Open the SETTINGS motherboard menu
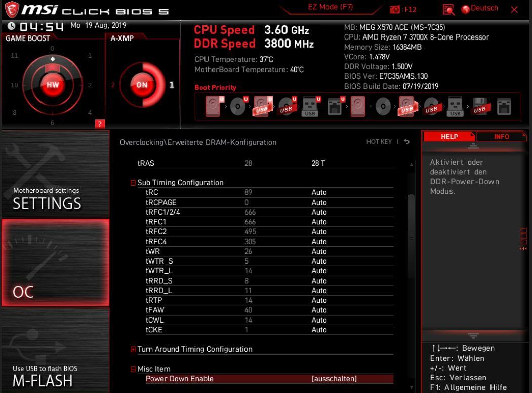The image size is (532, 393). pos(55,174)
